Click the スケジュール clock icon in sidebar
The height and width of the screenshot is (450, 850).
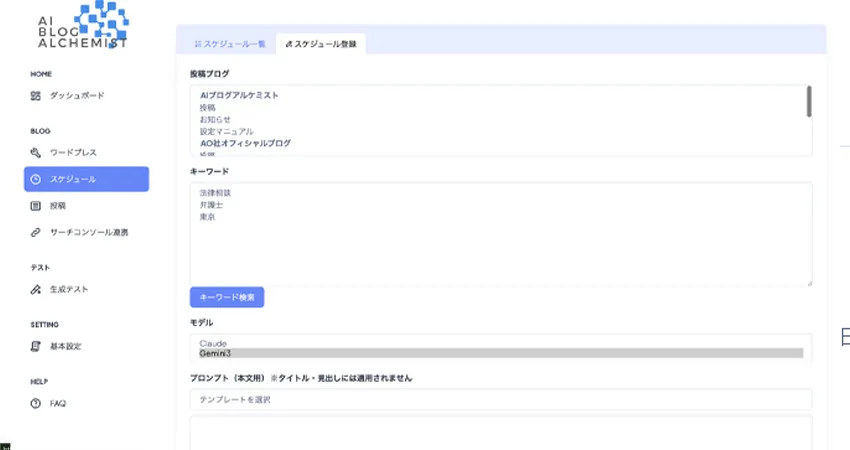coord(36,179)
